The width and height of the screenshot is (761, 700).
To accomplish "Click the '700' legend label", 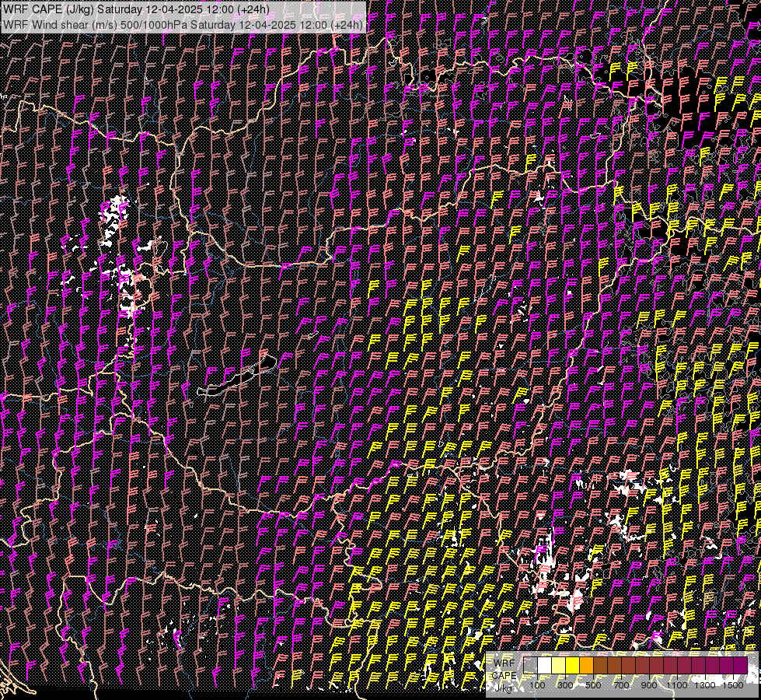I will click(x=621, y=685).
